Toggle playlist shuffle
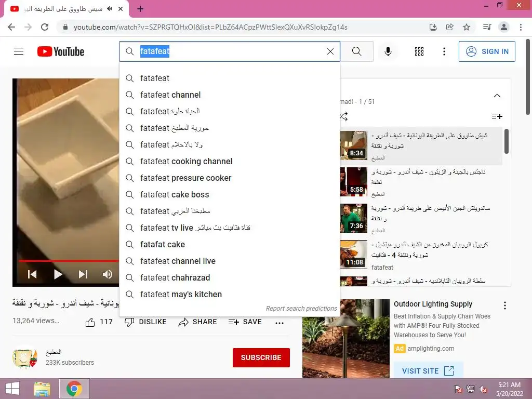The height and width of the screenshot is (399, 532). tap(344, 116)
